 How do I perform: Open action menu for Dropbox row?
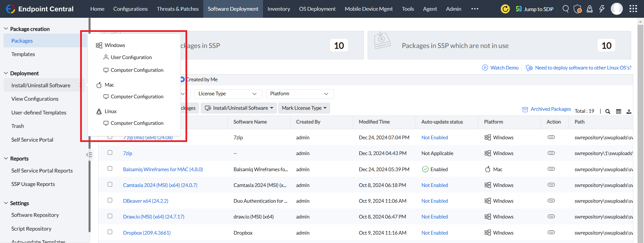551,233
